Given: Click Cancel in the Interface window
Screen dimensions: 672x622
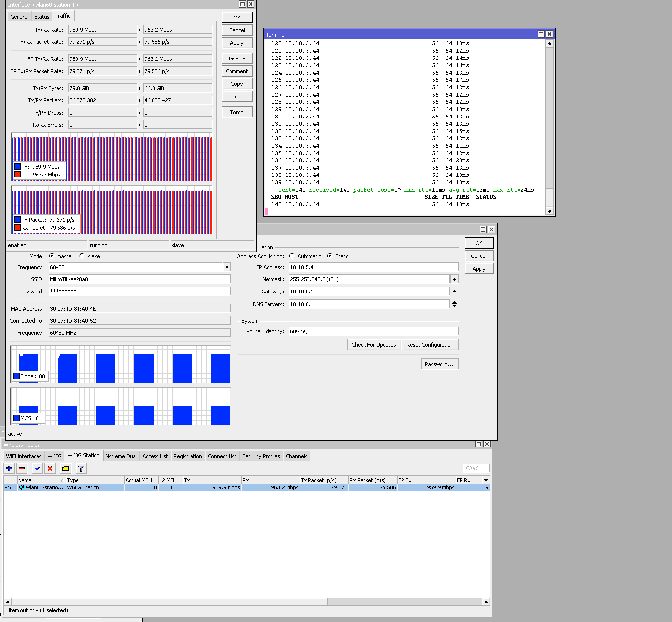Looking at the screenshot, I should 237,30.
